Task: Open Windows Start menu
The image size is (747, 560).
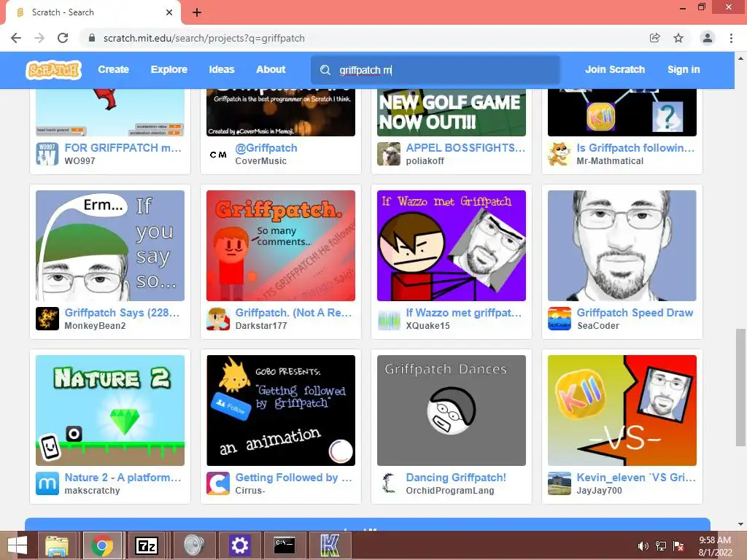Action: (x=18, y=545)
